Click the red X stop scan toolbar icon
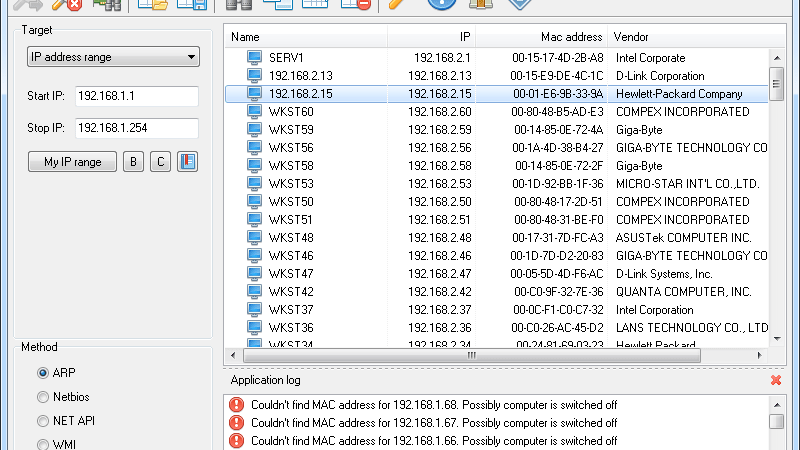The height and width of the screenshot is (450, 800). coord(67,4)
